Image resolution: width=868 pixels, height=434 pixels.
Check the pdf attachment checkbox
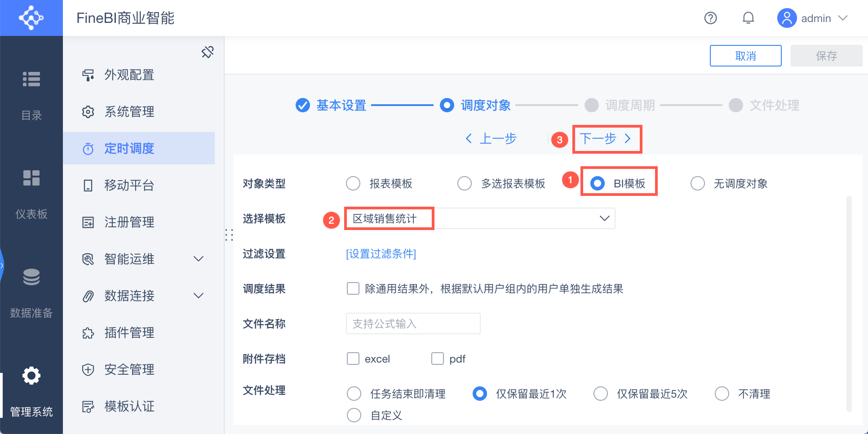point(438,359)
